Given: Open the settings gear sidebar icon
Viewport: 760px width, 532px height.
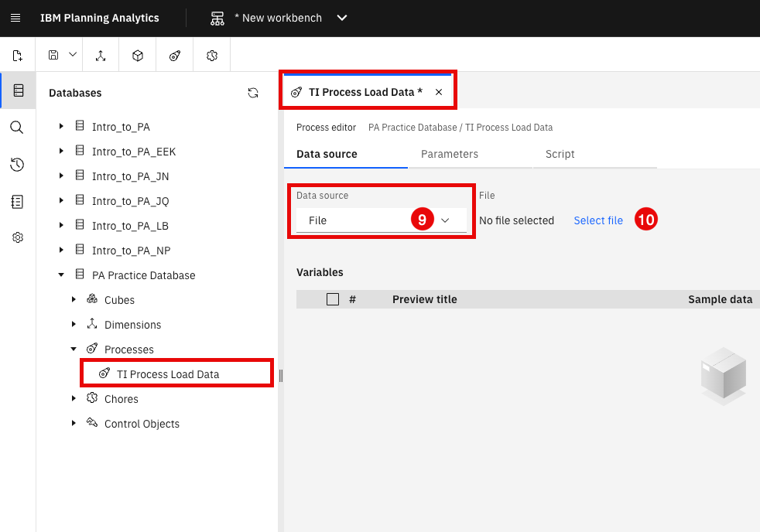Looking at the screenshot, I should tap(18, 237).
